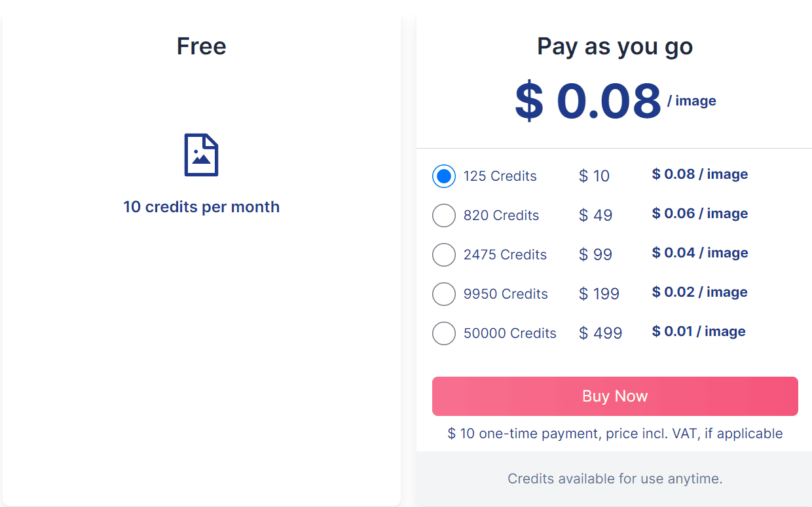Select the 2475 Credits option

pyautogui.click(x=444, y=255)
